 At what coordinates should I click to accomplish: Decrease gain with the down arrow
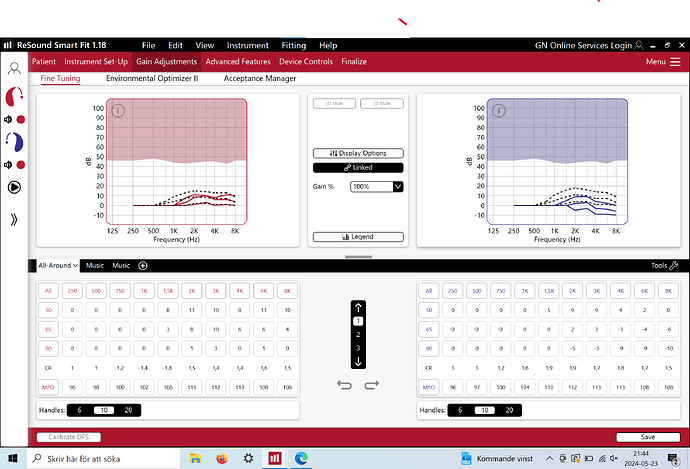358,362
